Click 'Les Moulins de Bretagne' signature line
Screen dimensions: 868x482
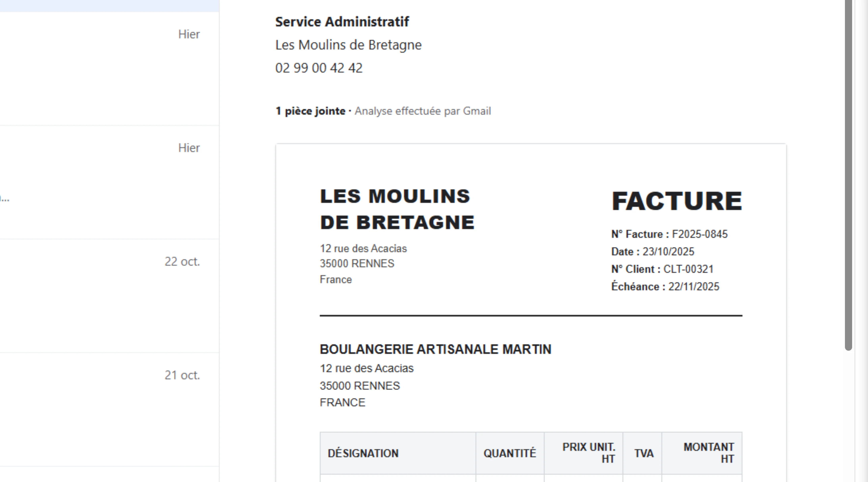(348, 45)
